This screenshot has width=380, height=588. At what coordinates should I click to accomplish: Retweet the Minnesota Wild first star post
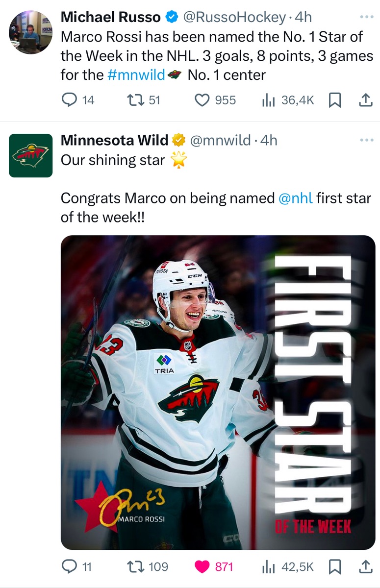133,567
